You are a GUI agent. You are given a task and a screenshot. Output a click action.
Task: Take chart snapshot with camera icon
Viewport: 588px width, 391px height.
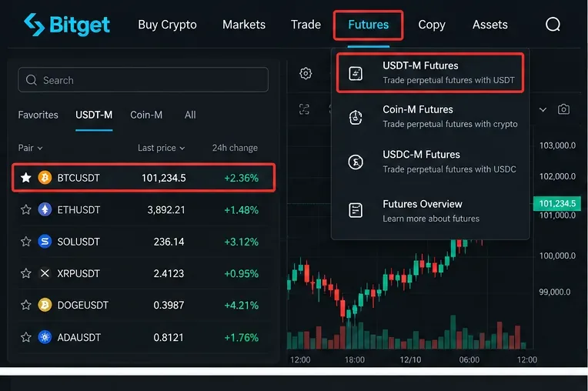[563, 109]
